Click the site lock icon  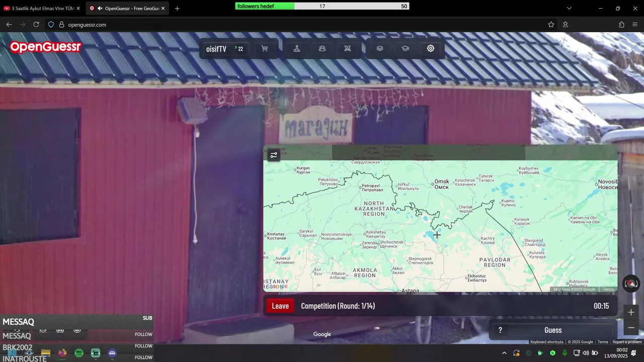click(x=61, y=25)
